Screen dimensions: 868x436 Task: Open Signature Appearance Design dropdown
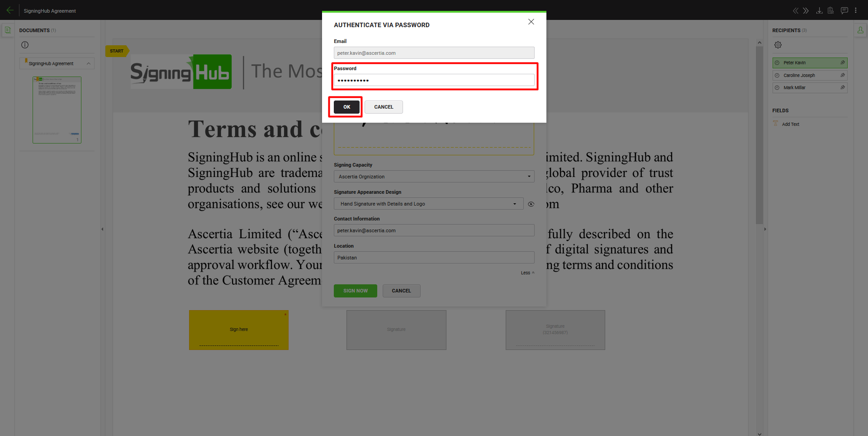tap(428, 204)
